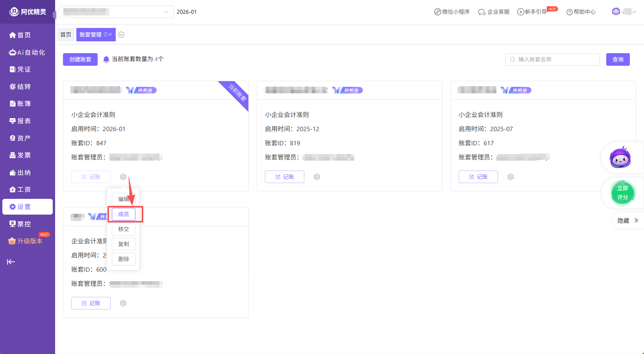Collapse the sidebar with arrow icon
Screen dimensions: 644x354
click(11, 262)
